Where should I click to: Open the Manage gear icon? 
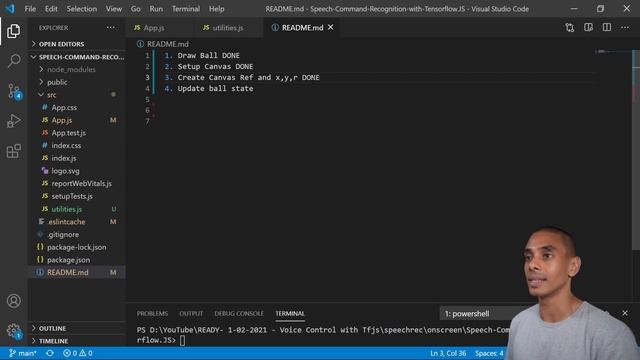(13, 330)
